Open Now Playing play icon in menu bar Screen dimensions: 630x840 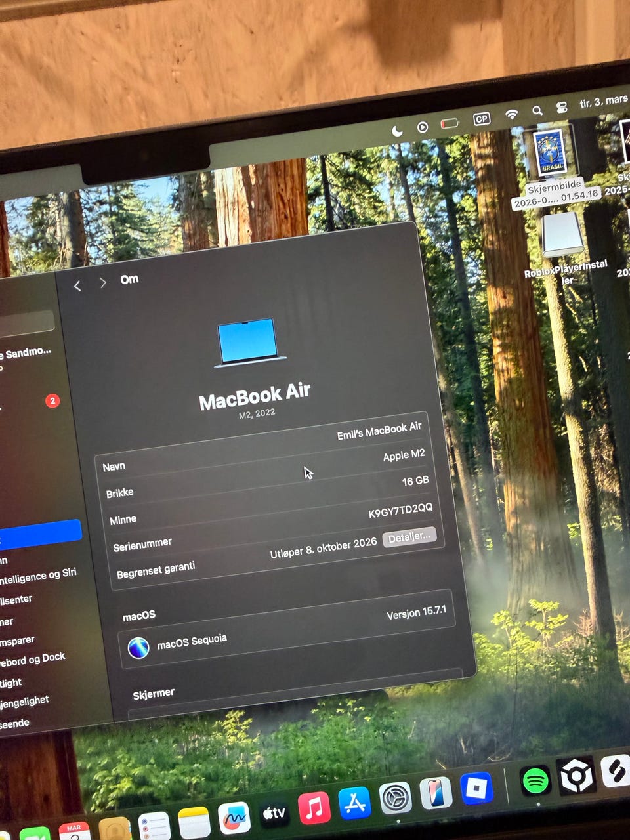[423, 127]
